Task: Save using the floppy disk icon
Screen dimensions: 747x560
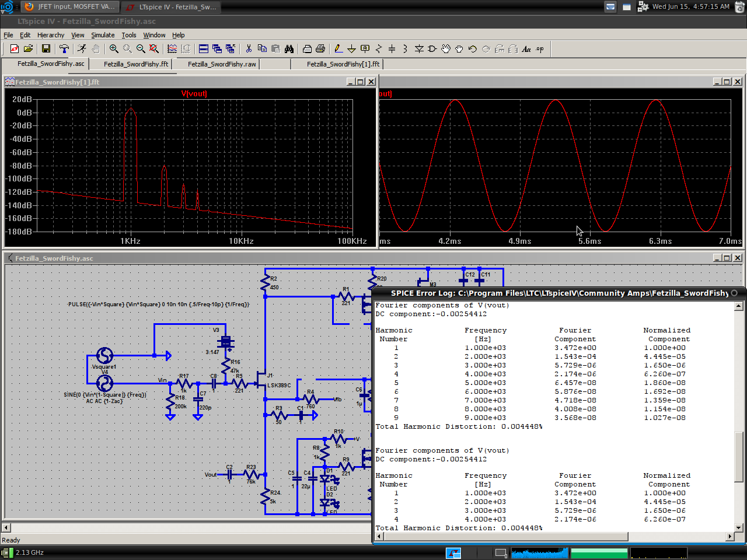Action: click(x=46, y=49)
